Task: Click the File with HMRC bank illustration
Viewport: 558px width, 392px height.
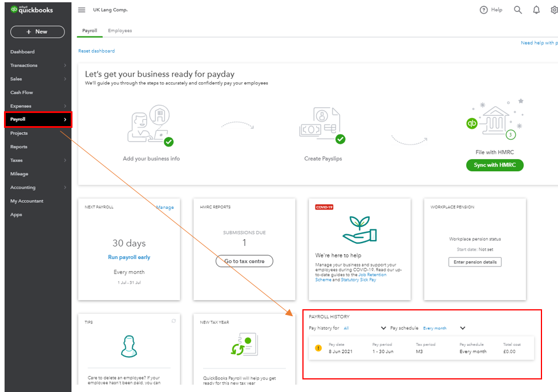Action: [495, 119]
